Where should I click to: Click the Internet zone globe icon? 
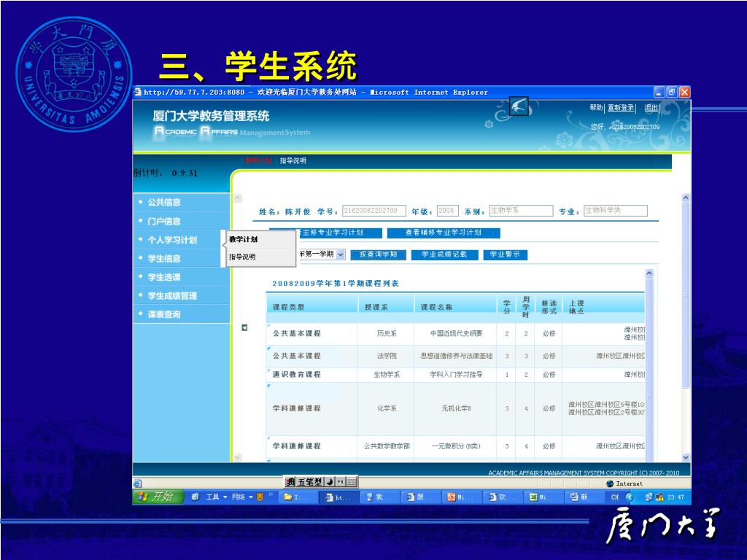(609, 483)
